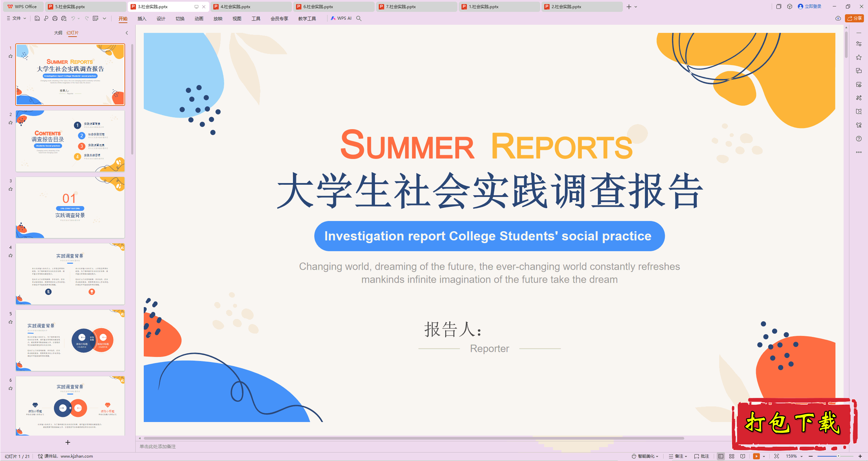
Task: Click the search magnifier next to WPS AI
Action: [359, 18]
